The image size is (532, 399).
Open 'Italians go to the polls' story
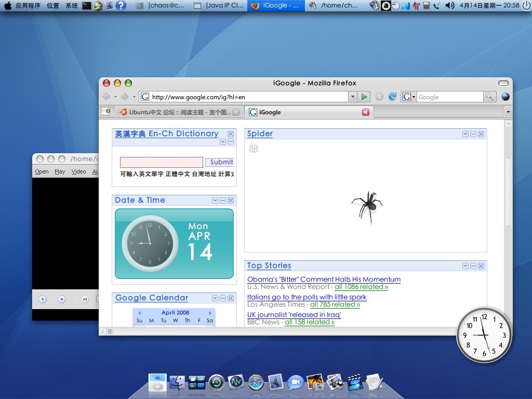click(x=307, y=297)
